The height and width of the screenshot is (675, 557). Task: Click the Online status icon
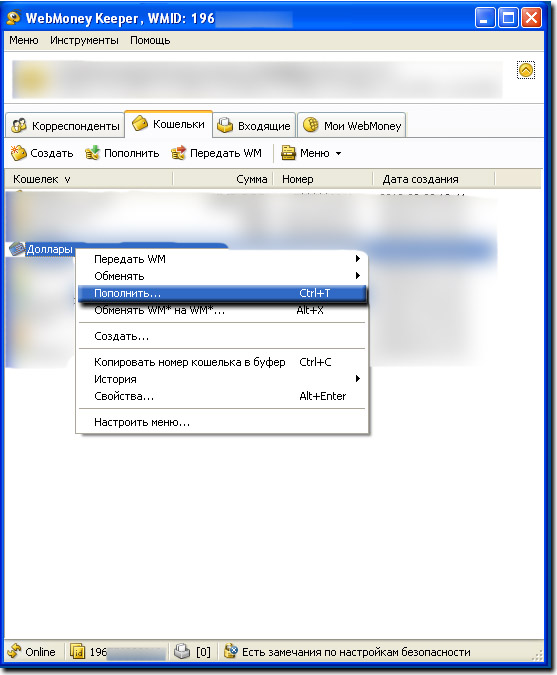(14, 651)
